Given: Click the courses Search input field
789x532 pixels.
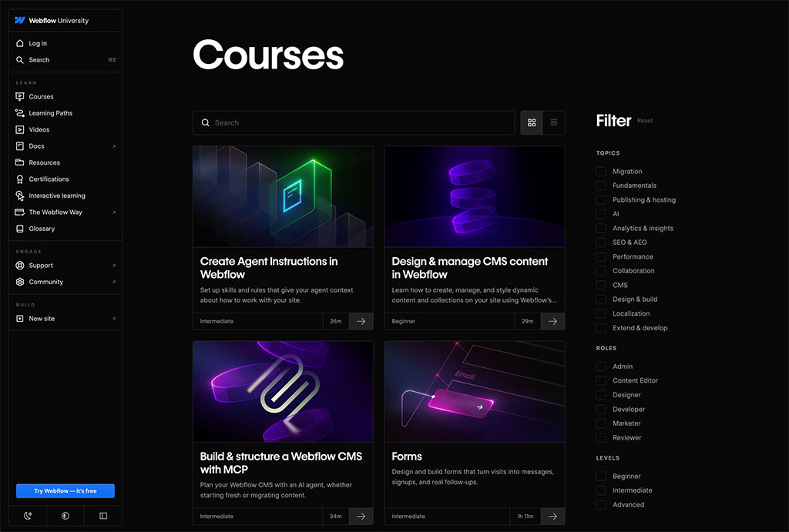Looking at the screenshot, I should coord(354,122).
